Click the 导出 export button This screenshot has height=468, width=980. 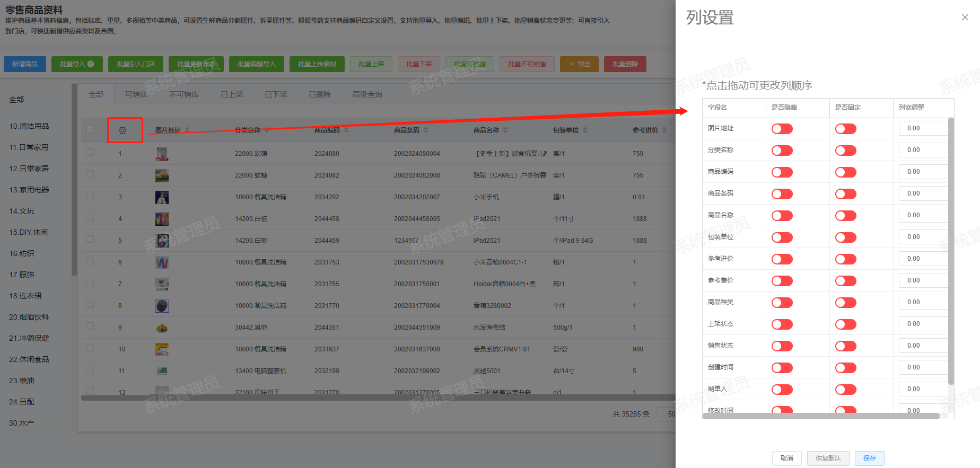[580, 64]
